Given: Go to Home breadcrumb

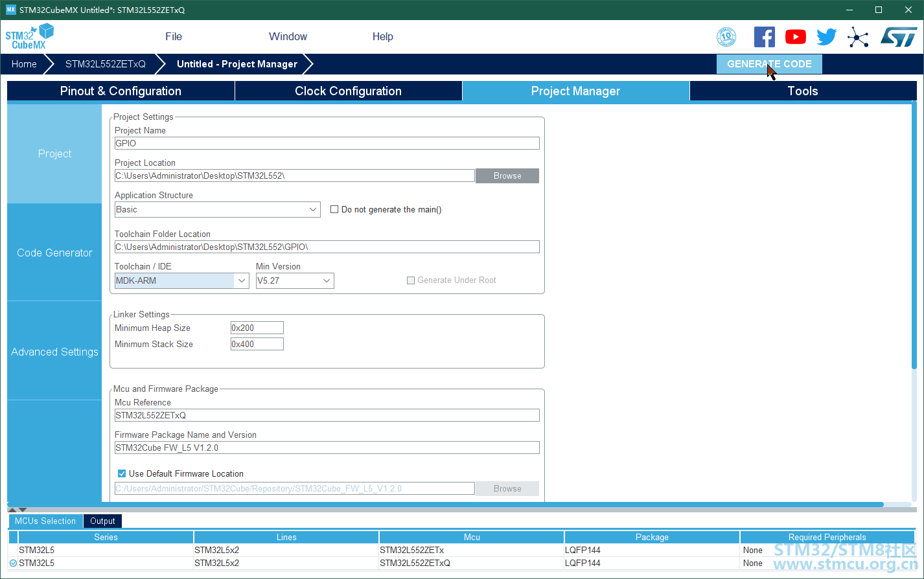Looking at the screenshot, I should tap(24, 64).
